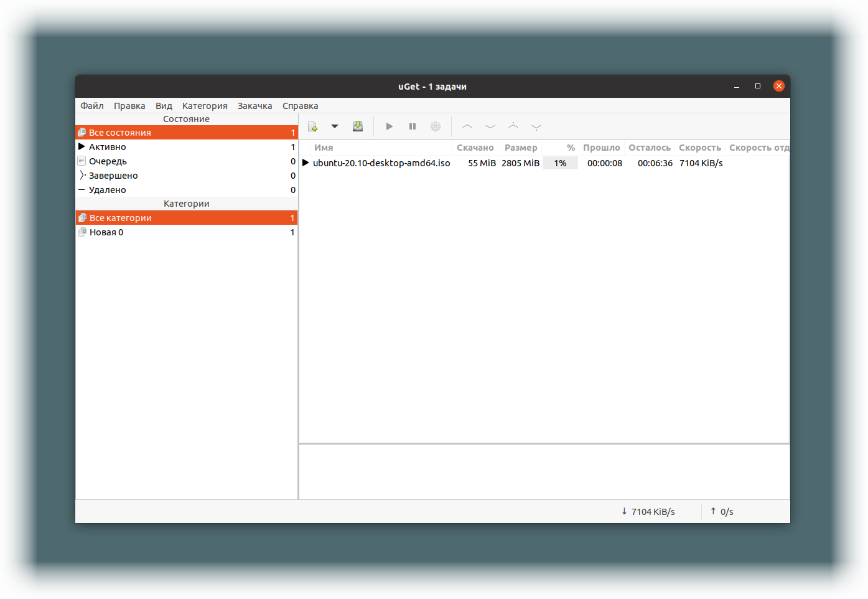Click the 1% progress bar
Screen dimensions: 868x599
coord(561,163)
